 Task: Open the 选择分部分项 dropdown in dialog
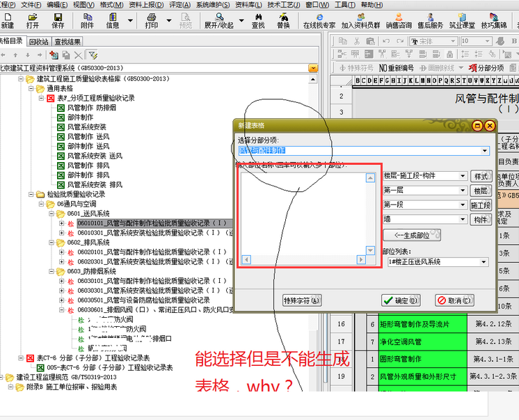click(x=485, y=150)
